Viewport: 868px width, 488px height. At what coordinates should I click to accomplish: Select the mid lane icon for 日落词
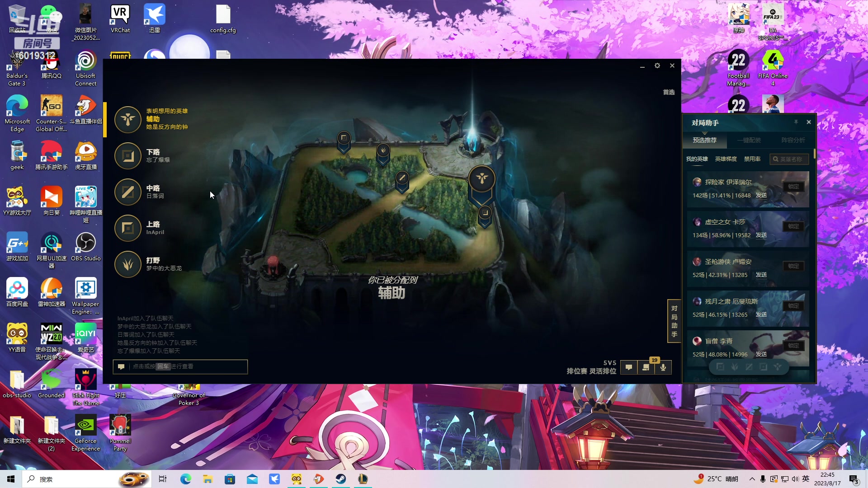tap(128, 192)
